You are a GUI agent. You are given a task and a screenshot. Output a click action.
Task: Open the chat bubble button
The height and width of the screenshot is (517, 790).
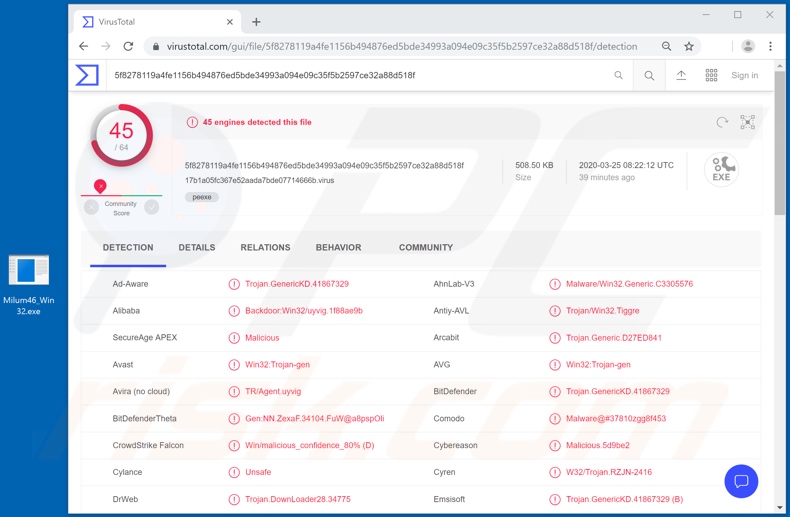point(741,481)
